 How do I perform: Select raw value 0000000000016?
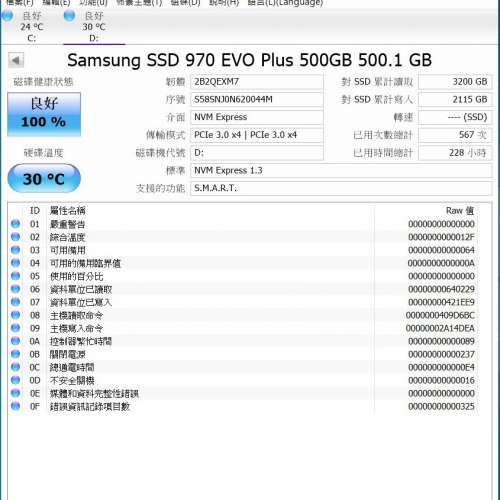(441, 380)
